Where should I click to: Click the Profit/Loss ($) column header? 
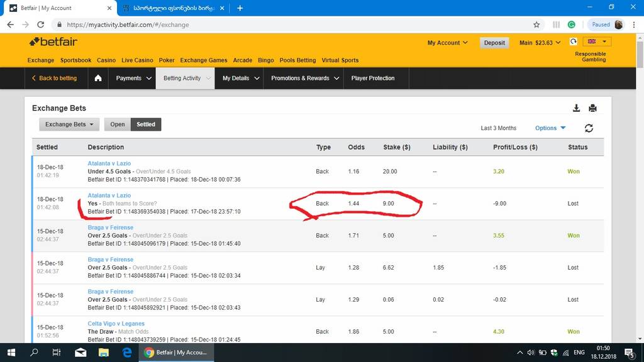click(515, 147)
